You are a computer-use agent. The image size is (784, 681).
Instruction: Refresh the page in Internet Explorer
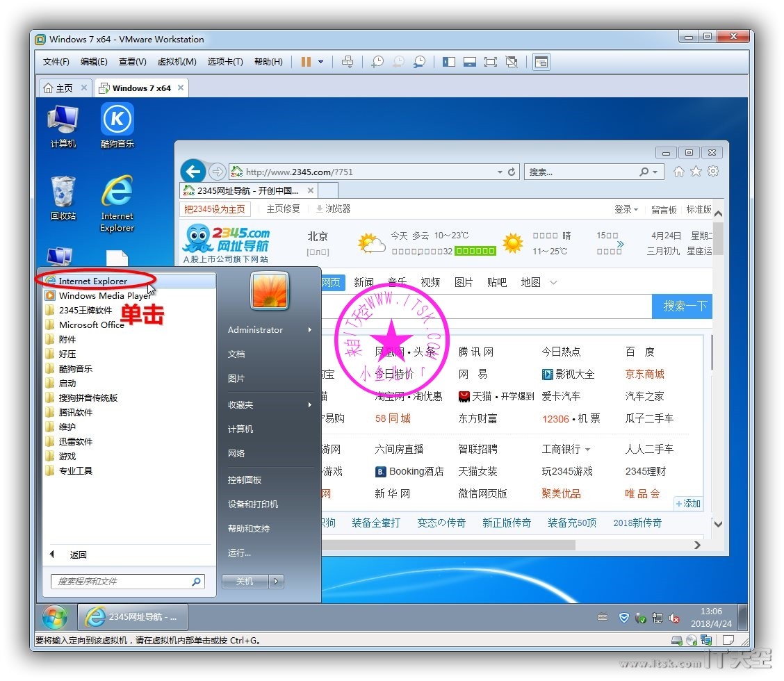(x=512, y=172)
